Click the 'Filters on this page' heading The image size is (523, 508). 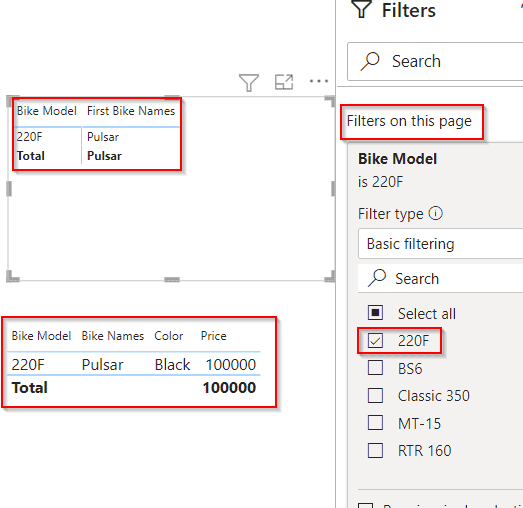pyautogui.click(x=409, y=121)
